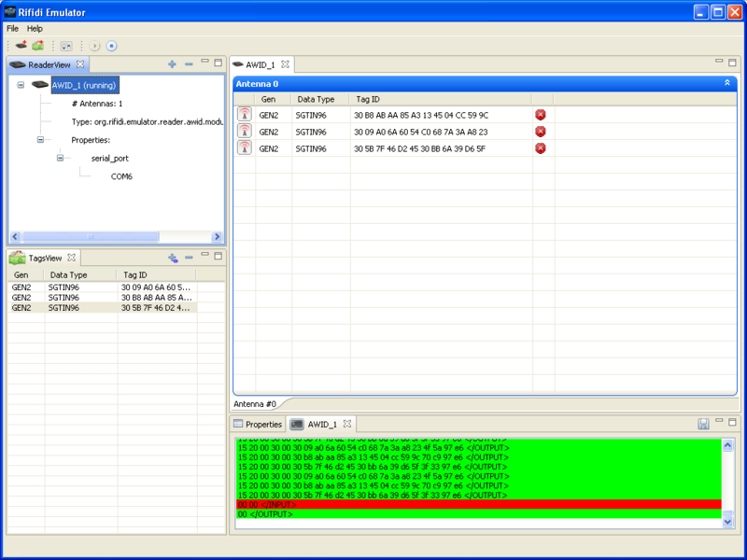Click the ReaderView horizontal scrollbar right arrow
The height and width of the screenshot is (560, 747).
pos(217,237)
